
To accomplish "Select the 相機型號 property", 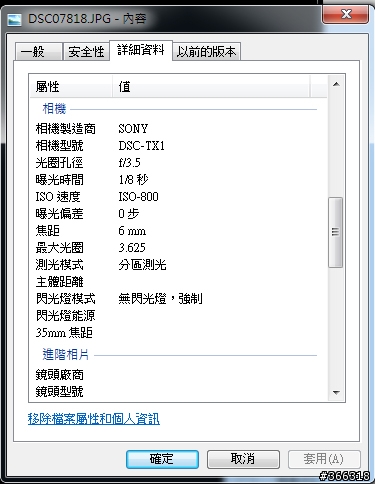I will coord(59,146).
